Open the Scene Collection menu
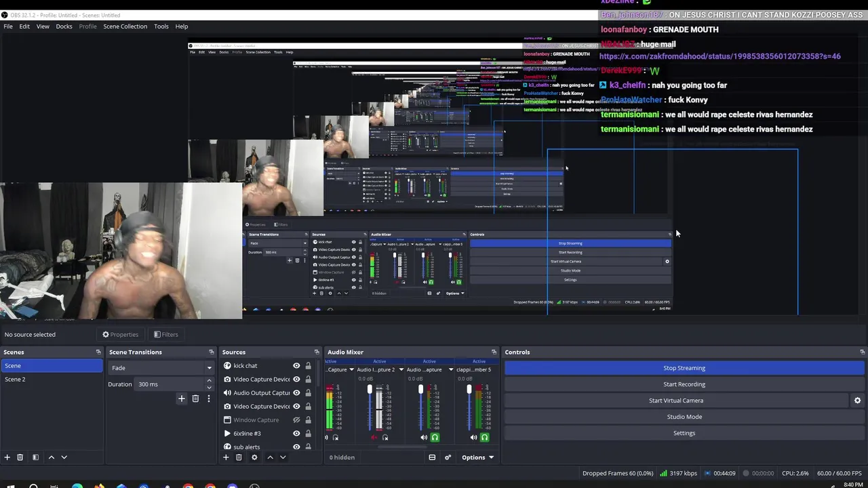The height and width of the screenshot is (488, 868). (x=125, y=26)
